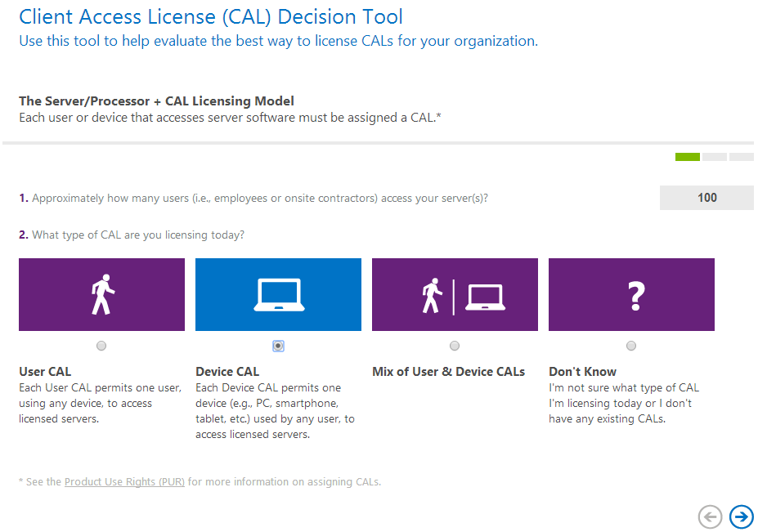758x532 pixels.
Task: Click the walking person User CAL tile
Action: click(x=101, y=295)
